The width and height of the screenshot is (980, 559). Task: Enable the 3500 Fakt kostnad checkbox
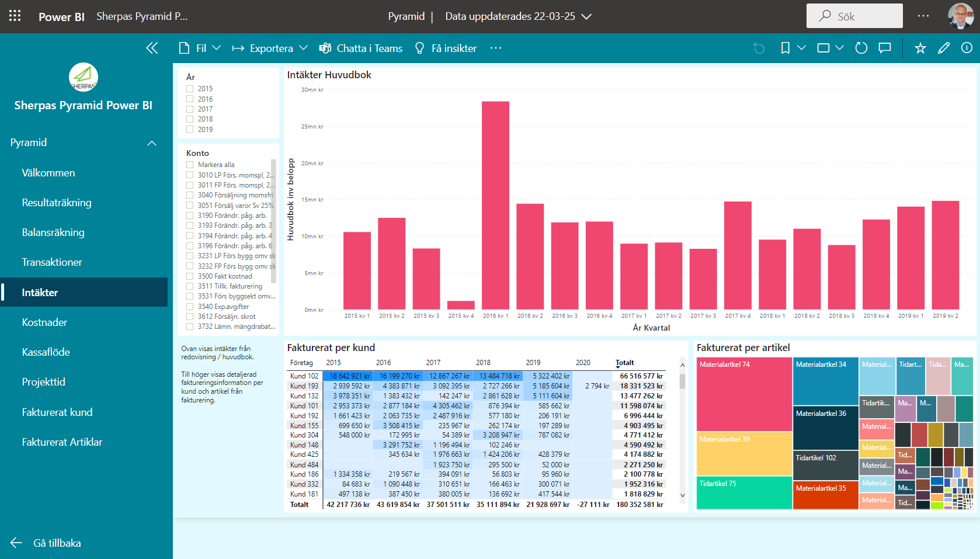pos(190,276)
